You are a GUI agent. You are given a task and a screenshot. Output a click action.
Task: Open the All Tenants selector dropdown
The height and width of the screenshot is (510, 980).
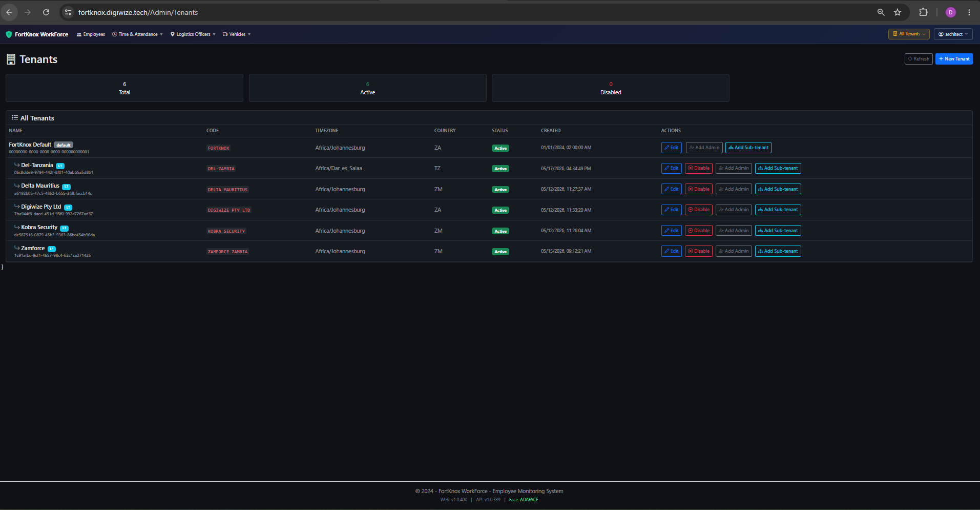pyautogui.click(x=909, y=34)
